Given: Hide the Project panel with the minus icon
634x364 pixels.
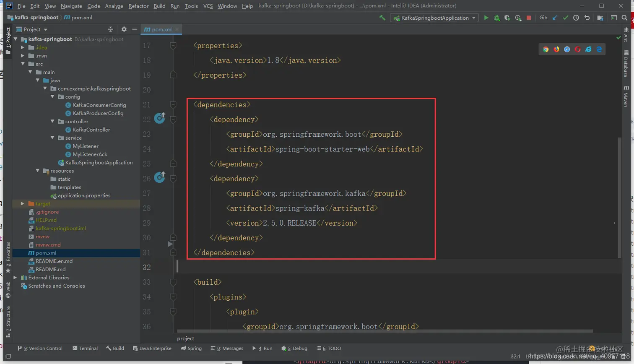Looking at the screenshot, I should coord(135,29).
